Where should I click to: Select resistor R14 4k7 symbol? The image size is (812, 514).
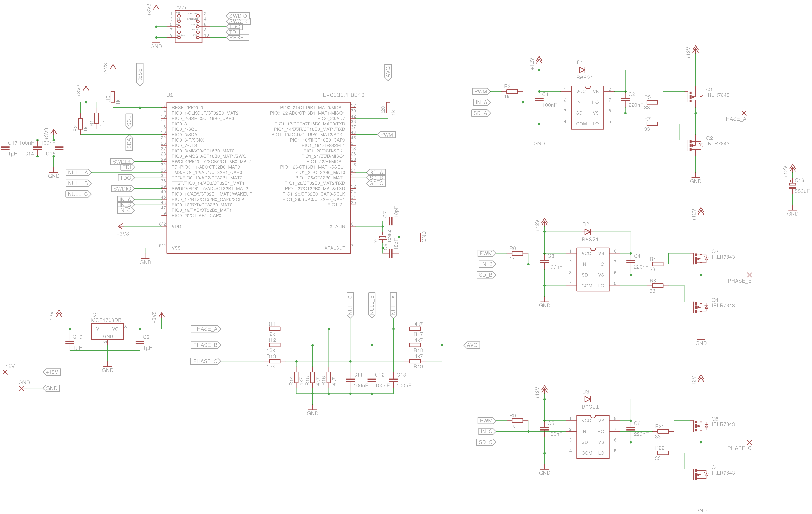click(296, 378)
